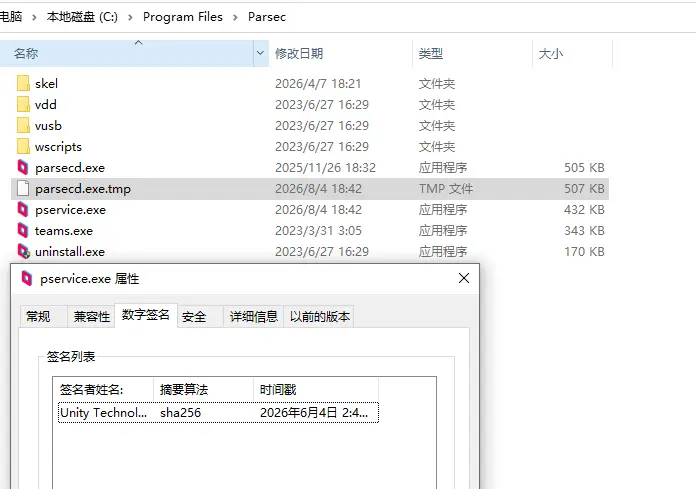
Task: Click the 2025/11/26 18:32 date cell
Action: click(x=325, y=168)
